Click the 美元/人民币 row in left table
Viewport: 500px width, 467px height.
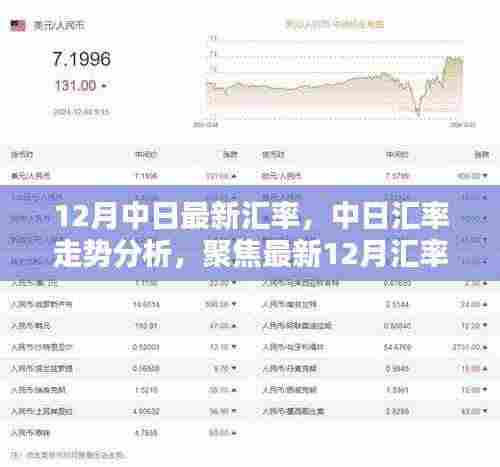point(124,175)
